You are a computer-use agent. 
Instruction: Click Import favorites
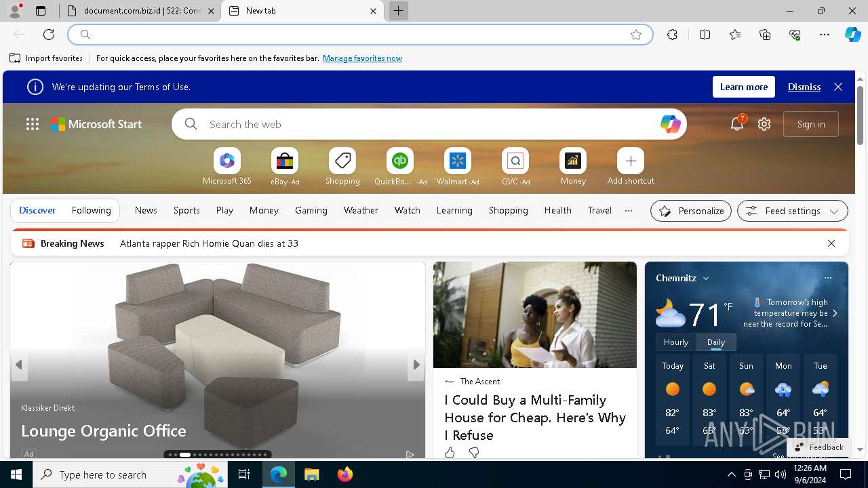(x=46, y=58)
